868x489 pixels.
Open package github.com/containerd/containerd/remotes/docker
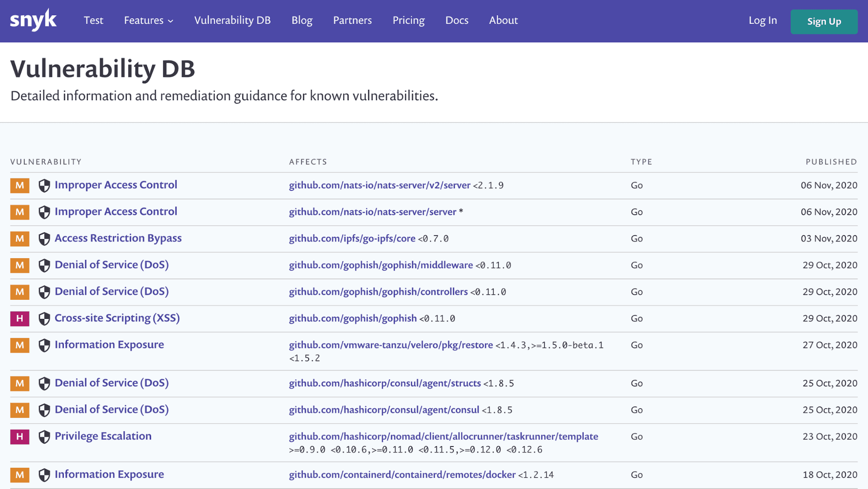click(402, 475)
